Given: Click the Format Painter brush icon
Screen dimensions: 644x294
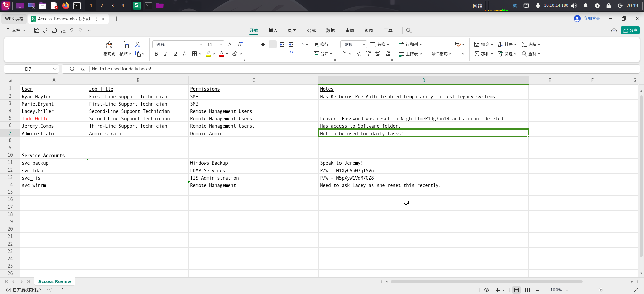Looking at the screenshot, I should point(109,45).
